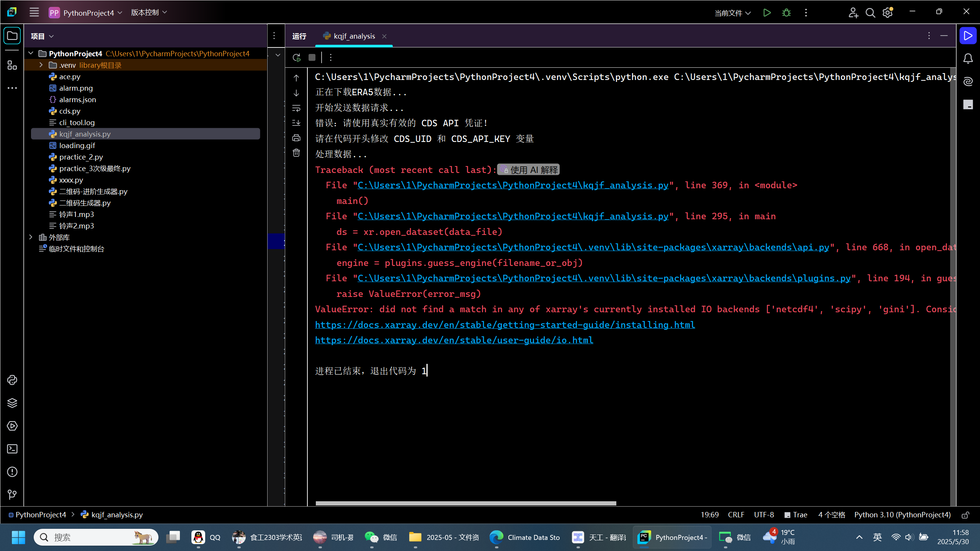Click the Debug bug icon in the toolbar

786,13
